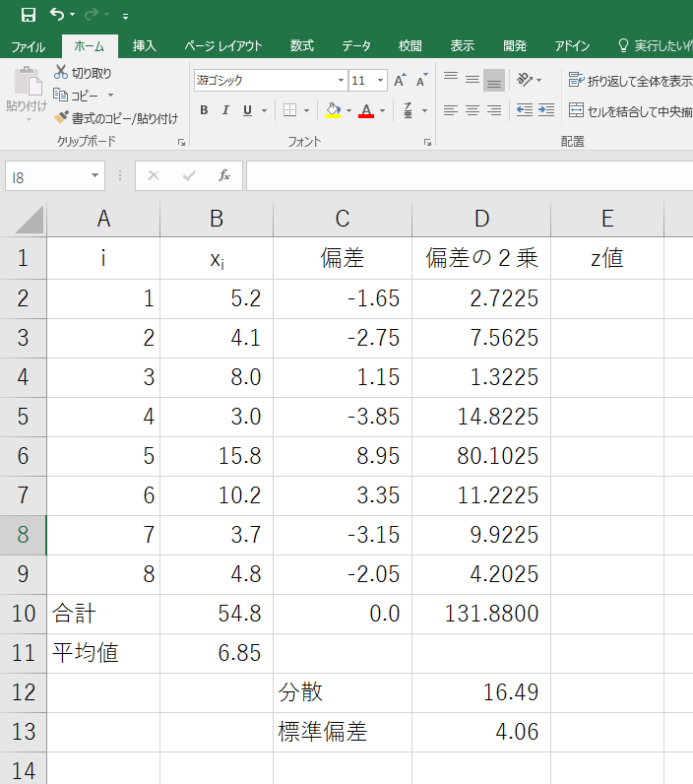Screen dimensions: 693x784
Task: Open the font size 11 dropdown
Action: [x=380, y=80]
